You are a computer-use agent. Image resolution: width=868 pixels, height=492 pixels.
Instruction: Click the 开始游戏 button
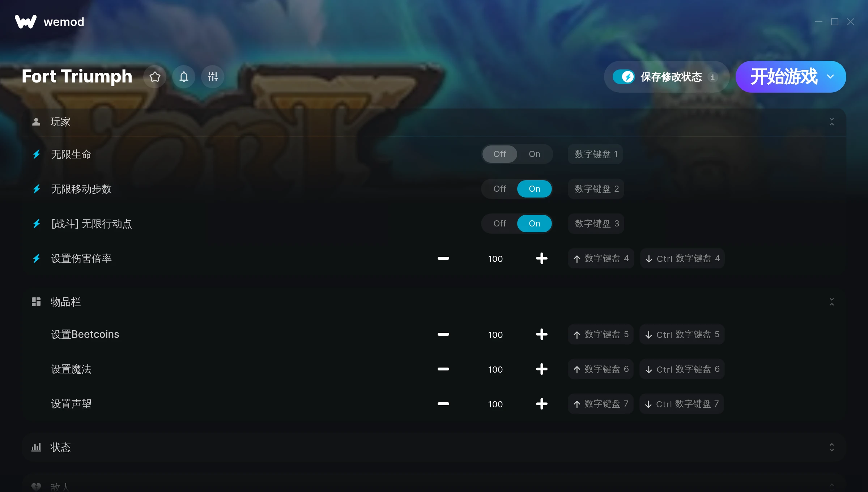[784, 77]
